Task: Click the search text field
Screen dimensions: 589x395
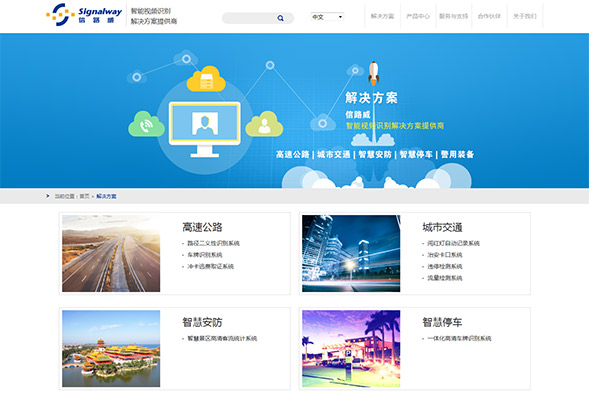Action: pyautogui.click(x=249, y=18)
